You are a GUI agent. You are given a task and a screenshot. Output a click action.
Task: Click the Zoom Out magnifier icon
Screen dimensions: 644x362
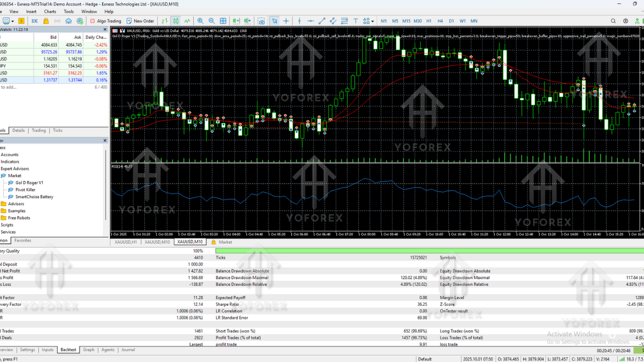pos(211,21)
